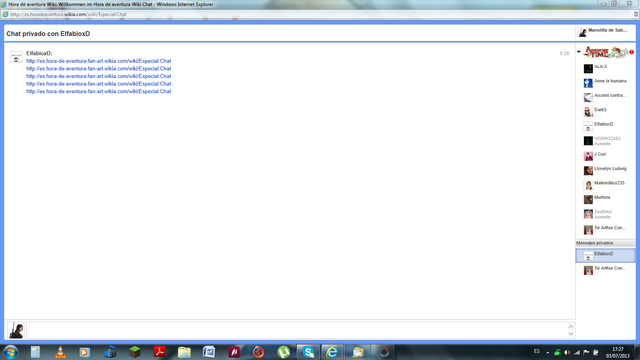Open the VLC media player taskbar icon
Screen dimensions: 640x360
click(60, 352)
